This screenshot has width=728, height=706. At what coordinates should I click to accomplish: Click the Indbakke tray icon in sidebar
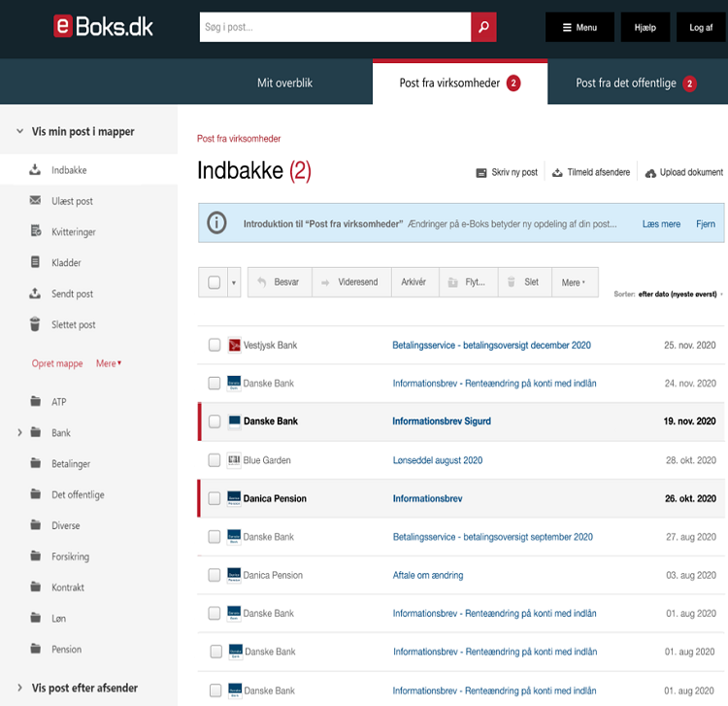[35, 170]
